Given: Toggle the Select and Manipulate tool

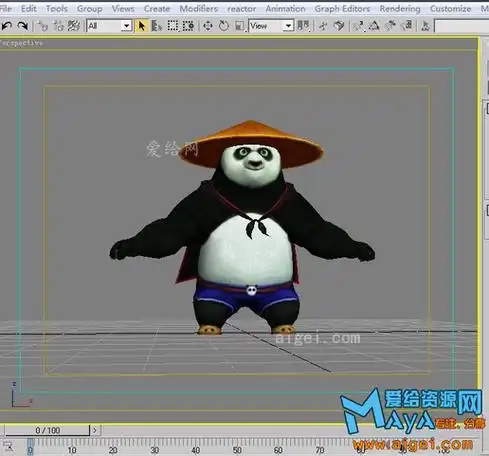Looking at the screenshot, I should (x=323, y=26).
